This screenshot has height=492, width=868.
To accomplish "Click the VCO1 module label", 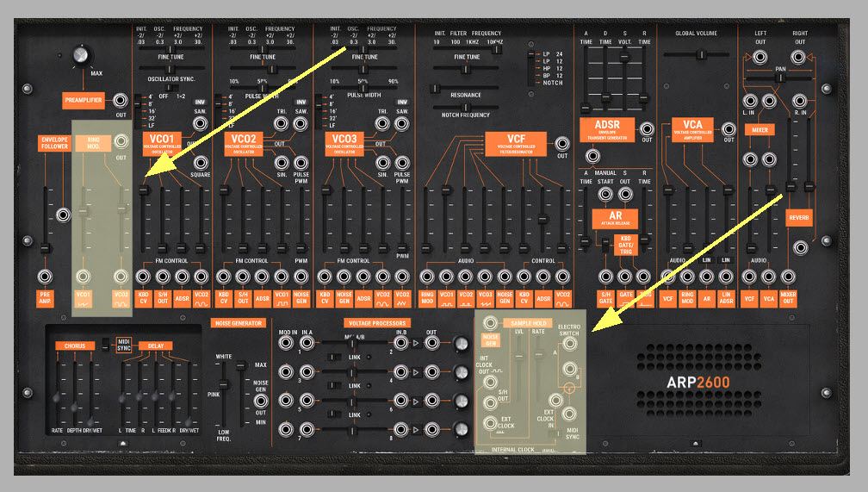I will point(162,144).
